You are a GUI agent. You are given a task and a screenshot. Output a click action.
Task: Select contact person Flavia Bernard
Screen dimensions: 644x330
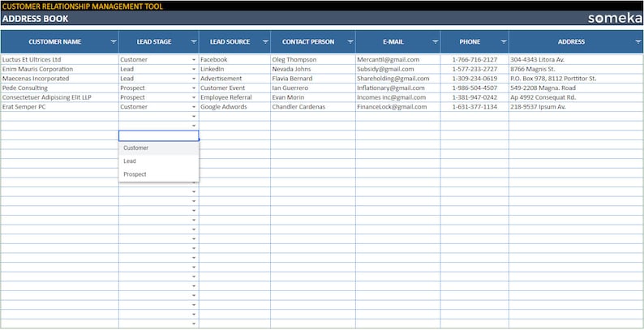point(313,79)
